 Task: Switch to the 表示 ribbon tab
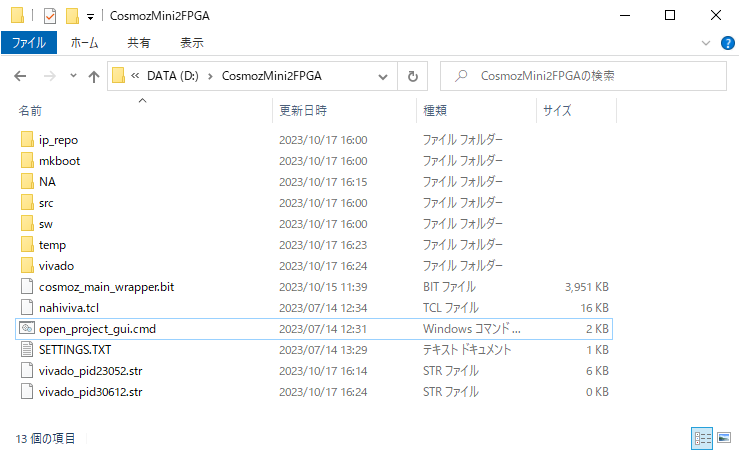click(x=191, y=43)
